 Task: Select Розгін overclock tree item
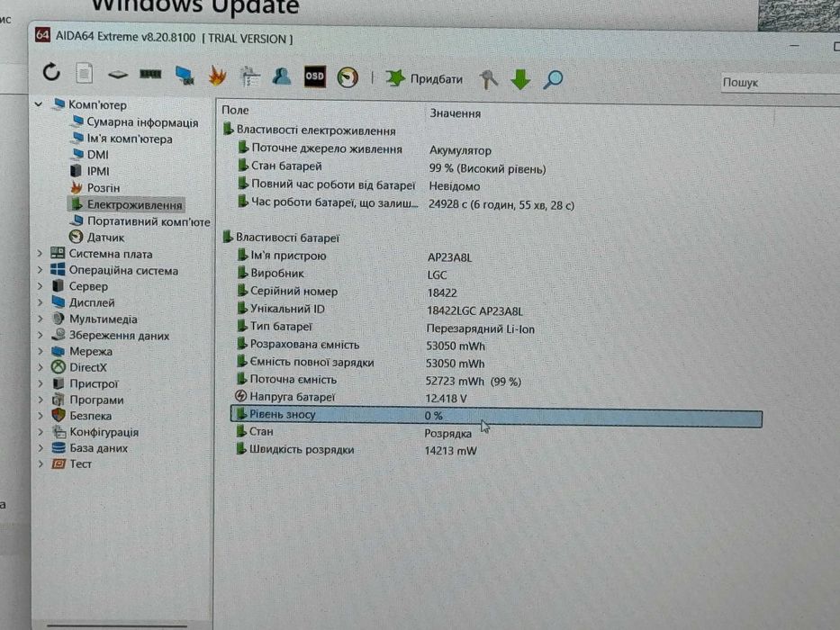click(x=104, y=187)
